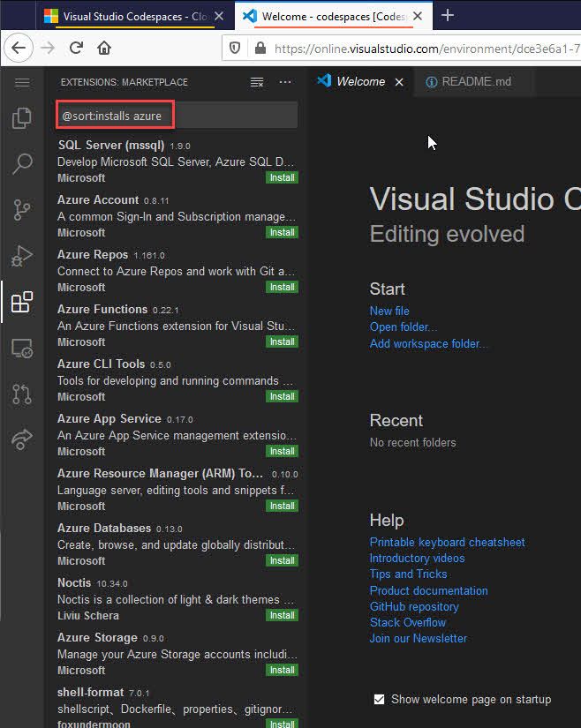Toggle Show welcome page on startup
This screenshot has height=728, width=581.
379,699
